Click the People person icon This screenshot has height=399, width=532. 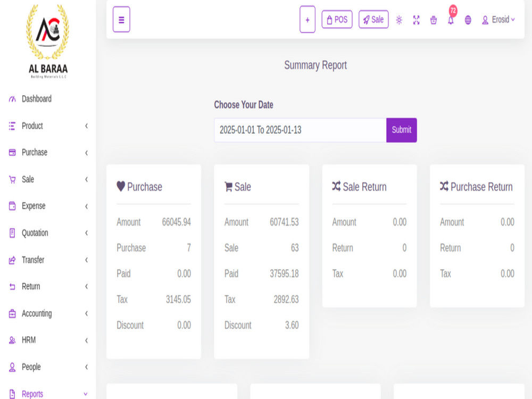click(x=12, y=367)
